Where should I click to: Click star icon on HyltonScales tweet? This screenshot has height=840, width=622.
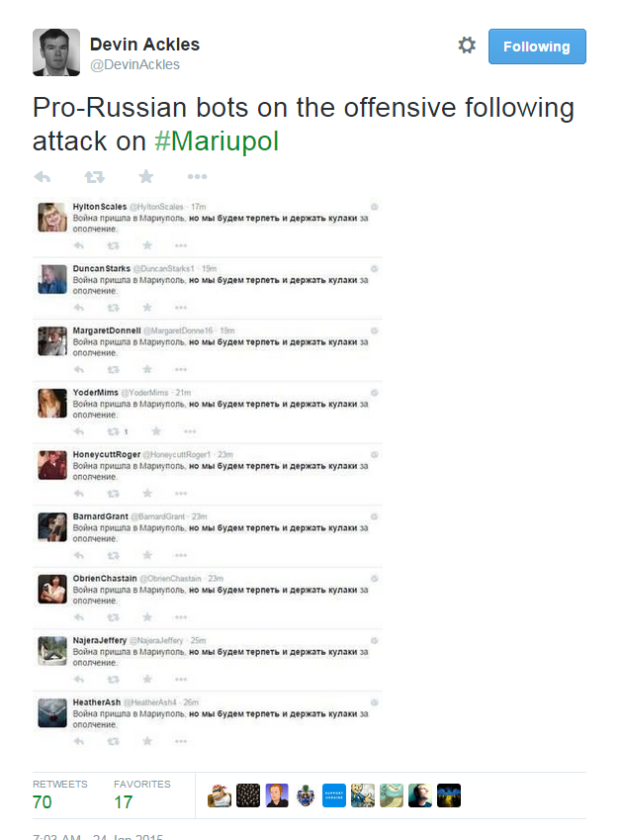pyautogui.click(x=147, y=245)
